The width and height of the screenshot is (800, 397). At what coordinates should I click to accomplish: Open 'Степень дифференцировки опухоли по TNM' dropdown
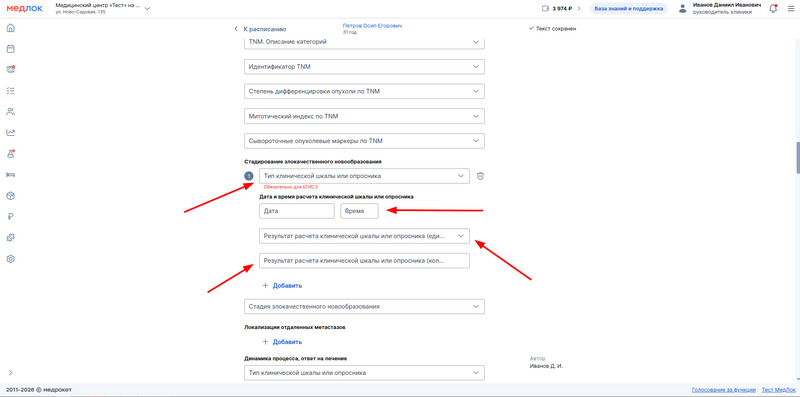(364, 91)
